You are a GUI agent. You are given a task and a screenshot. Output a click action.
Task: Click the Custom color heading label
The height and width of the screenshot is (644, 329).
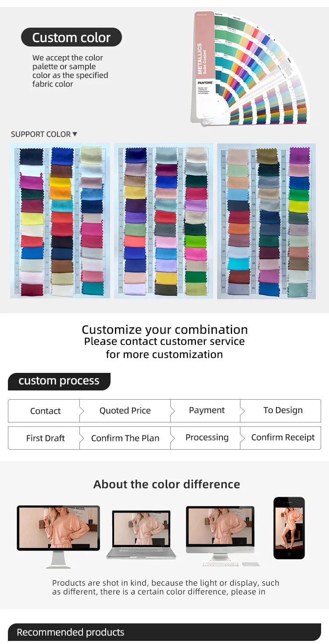(x=72, y=38)
